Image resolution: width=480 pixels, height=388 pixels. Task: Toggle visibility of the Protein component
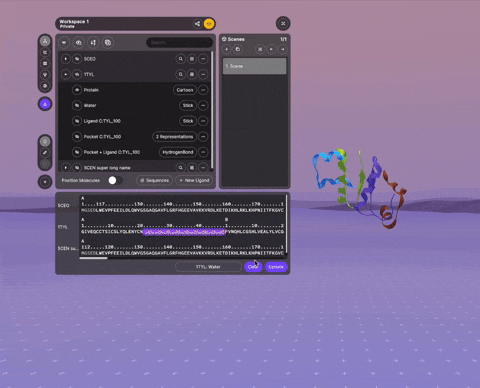(x=77, y=90)
